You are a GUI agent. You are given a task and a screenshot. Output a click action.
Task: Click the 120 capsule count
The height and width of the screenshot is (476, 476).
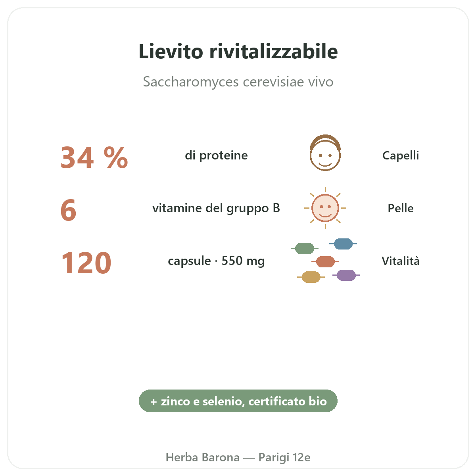(86, 263)
